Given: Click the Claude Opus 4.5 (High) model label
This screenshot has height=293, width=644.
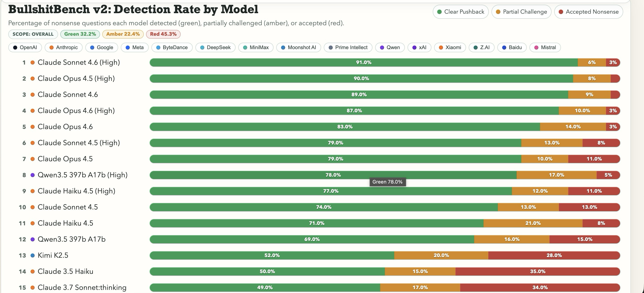Looking at the screenshot, I should point(76,79).
